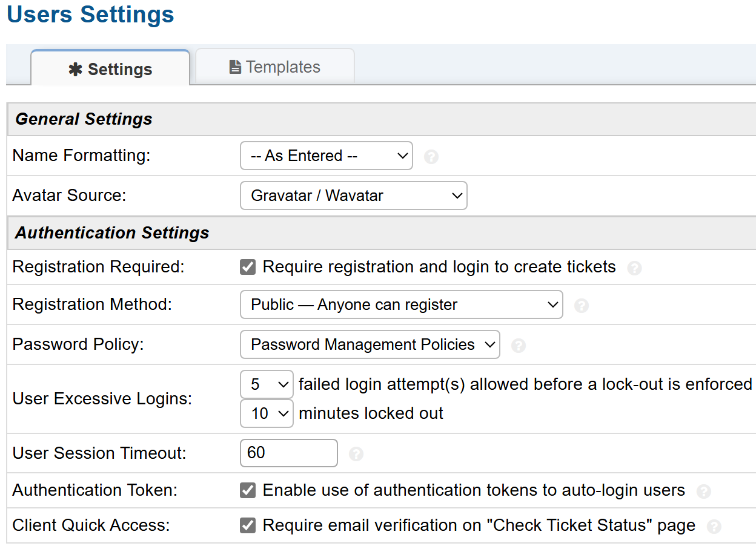Click help icon beside Password Policy dropdown
The width and height of the screenshot is (756, 549).
[518, 346]
